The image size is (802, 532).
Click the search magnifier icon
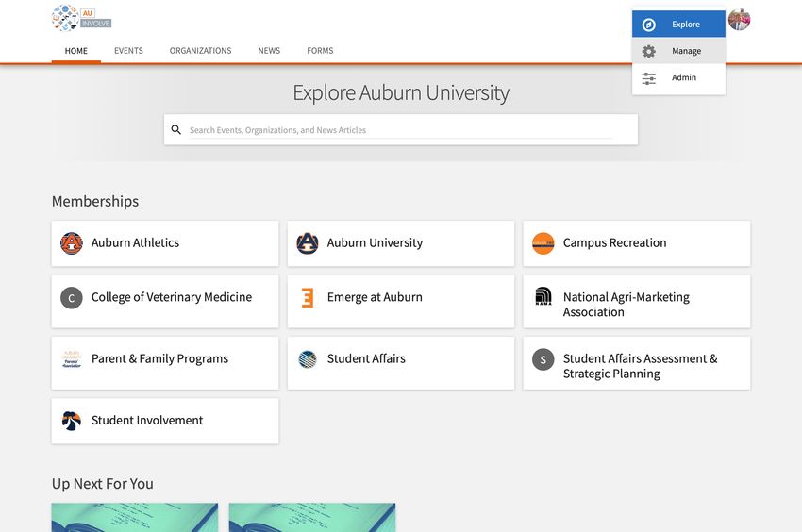click(x=175, y=129)
